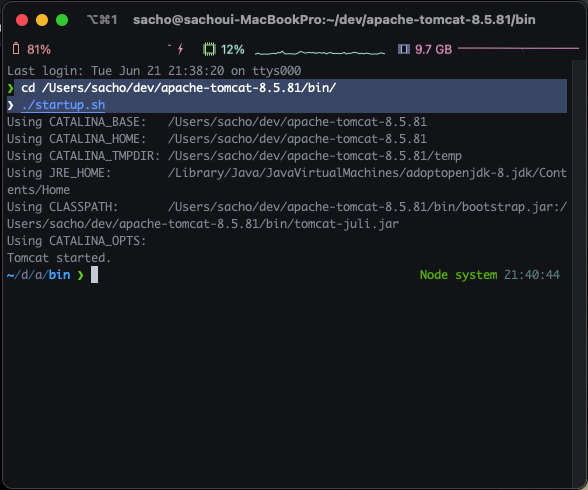Click the underlined ./startup.sh command
Image resolution: width=588 pixels, height=490 pixels.
pyautogui.click(x=63, y=105)
